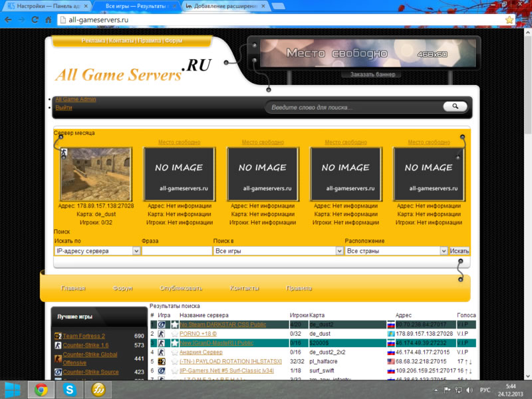Click the address 46.174.48.177:27015
532x399 pixels.
422,352
